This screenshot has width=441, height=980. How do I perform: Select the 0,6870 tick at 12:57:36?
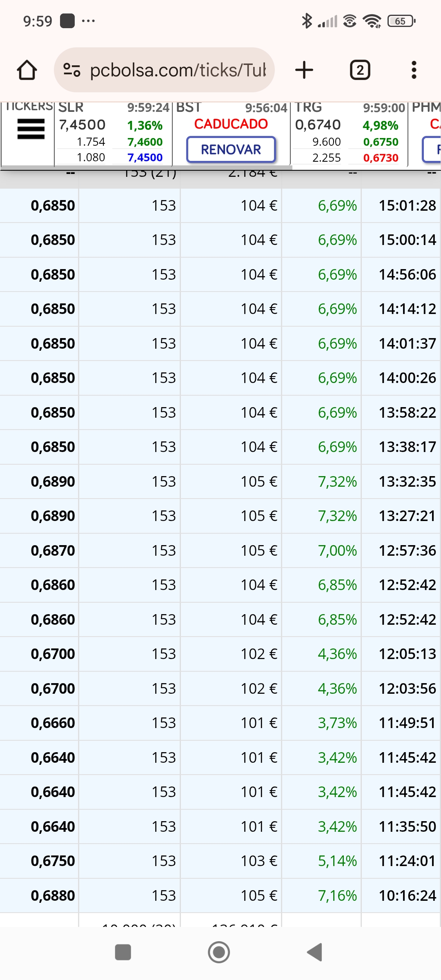click(220, 550)
